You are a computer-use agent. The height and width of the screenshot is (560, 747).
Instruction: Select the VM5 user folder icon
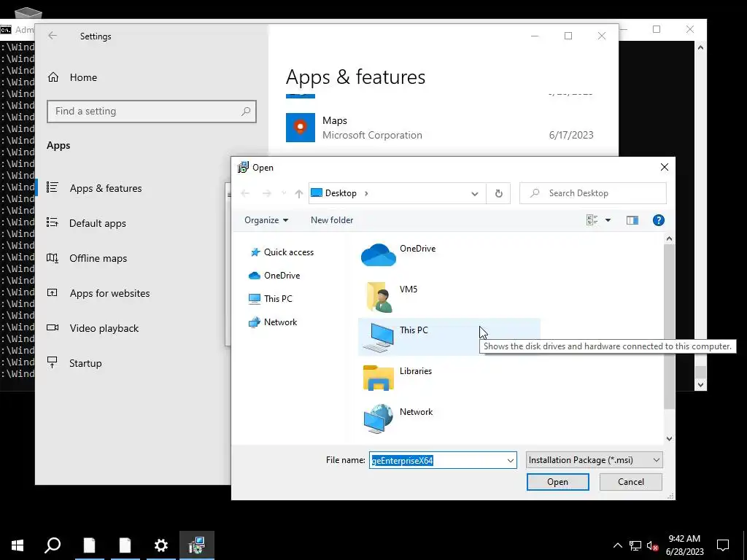tap(379, 297)
